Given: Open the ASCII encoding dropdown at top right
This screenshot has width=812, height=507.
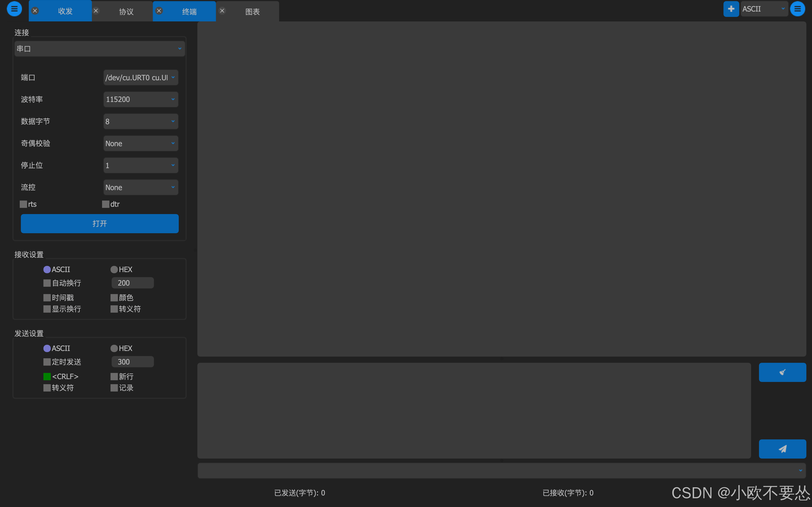Looking at the screenshot, I should point(764,9).
